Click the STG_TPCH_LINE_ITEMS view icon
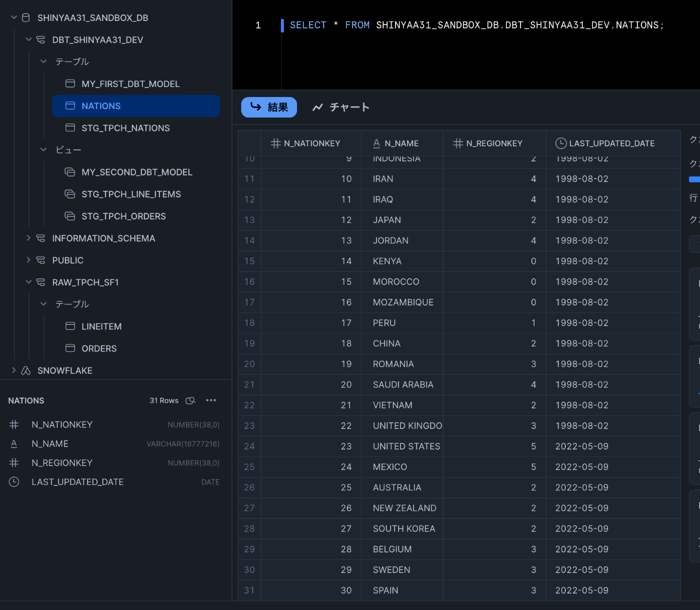The height and width of the screenshot is (610, 700). click(x=70, y=194)
